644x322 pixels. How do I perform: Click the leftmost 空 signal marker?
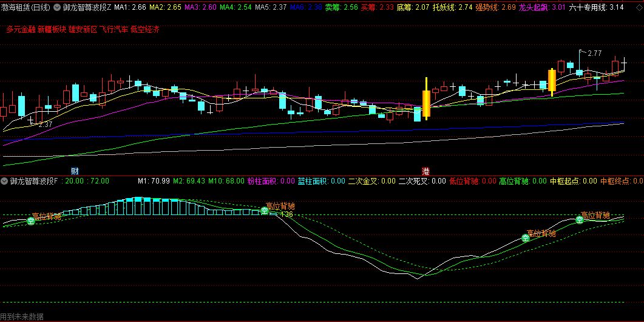point(31,221)
